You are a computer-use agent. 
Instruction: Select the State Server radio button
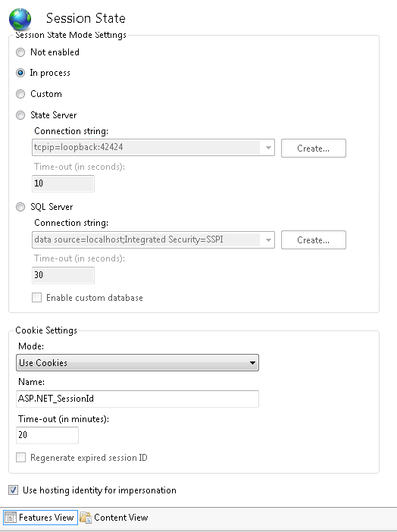click(20, 115)
